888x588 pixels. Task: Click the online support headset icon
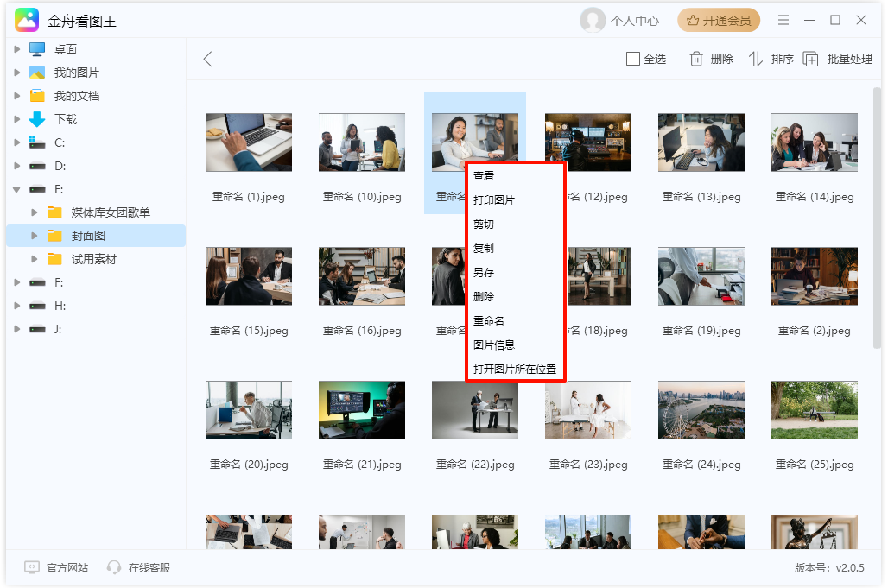tap(114, 567)
